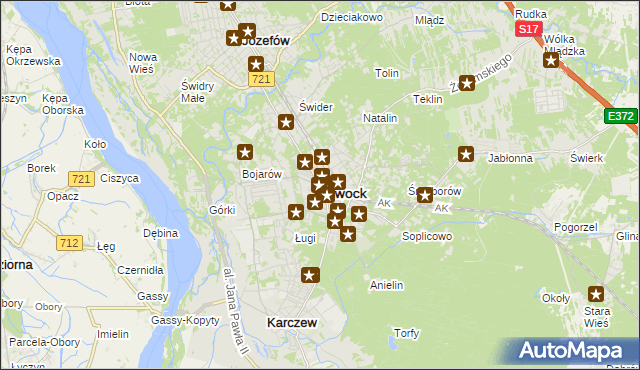The width and height of the screenshot is (640, 370).
Task: Click the Józefów town label
Action: click(x=266, y=40)
